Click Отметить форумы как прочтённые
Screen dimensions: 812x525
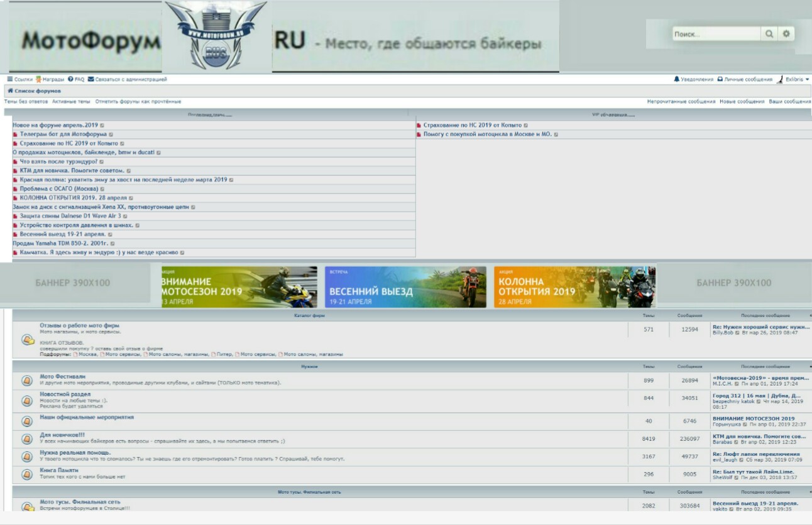138,101
